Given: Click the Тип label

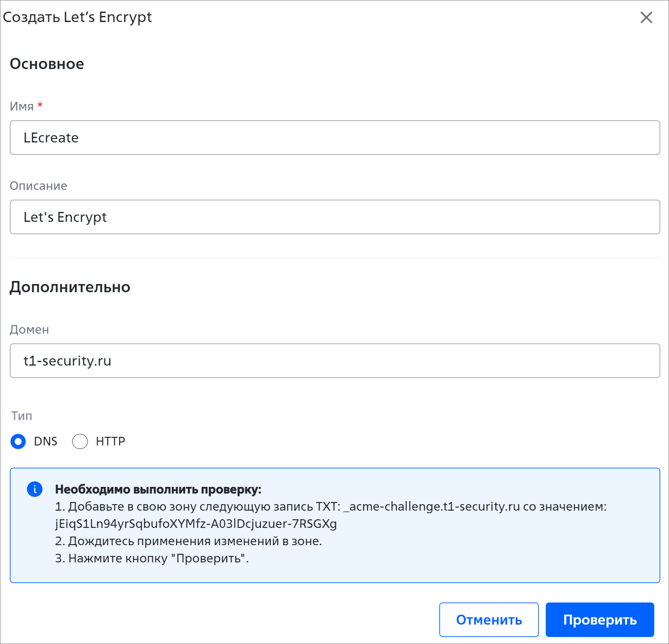Looking at the screenshot, I should pyautogui.click(x=22, y=416).
